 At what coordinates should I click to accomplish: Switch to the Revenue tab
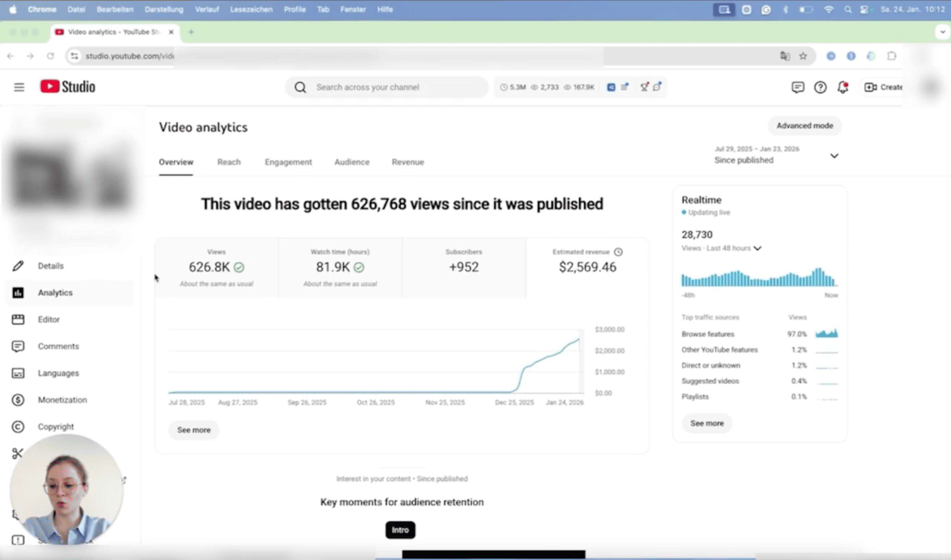(408, 162)
